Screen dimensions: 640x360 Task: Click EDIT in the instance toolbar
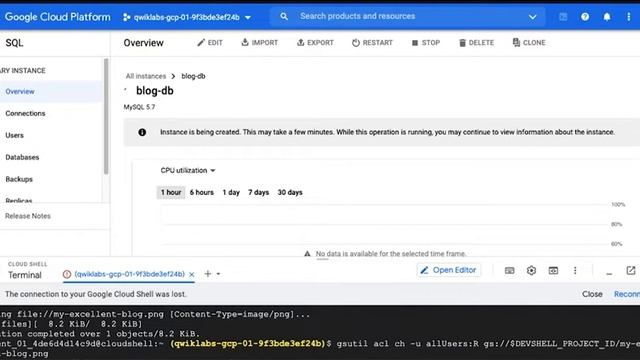(x=210, y=42)
